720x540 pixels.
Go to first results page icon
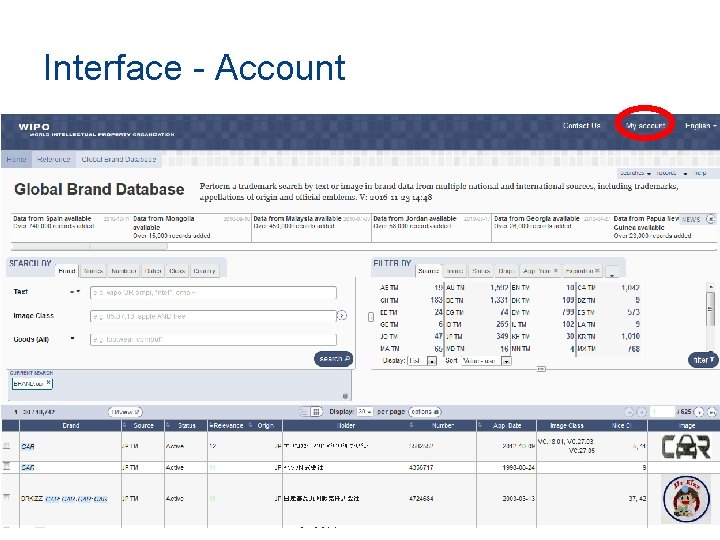pyautogui.click(x=629, y=412)
